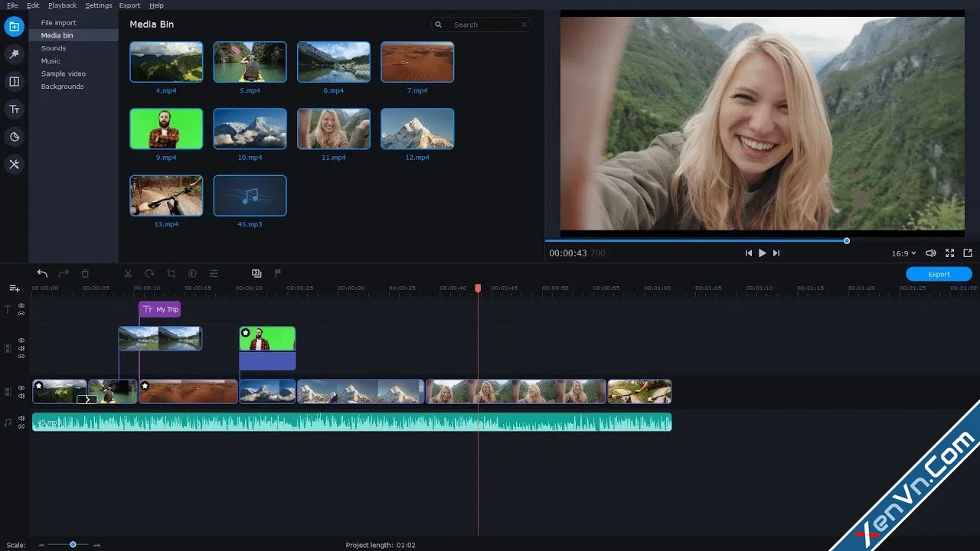The height and width of the screenshot is (551, 980).
Task: Open the Filters magic wand panel
Action: (14, 54)
